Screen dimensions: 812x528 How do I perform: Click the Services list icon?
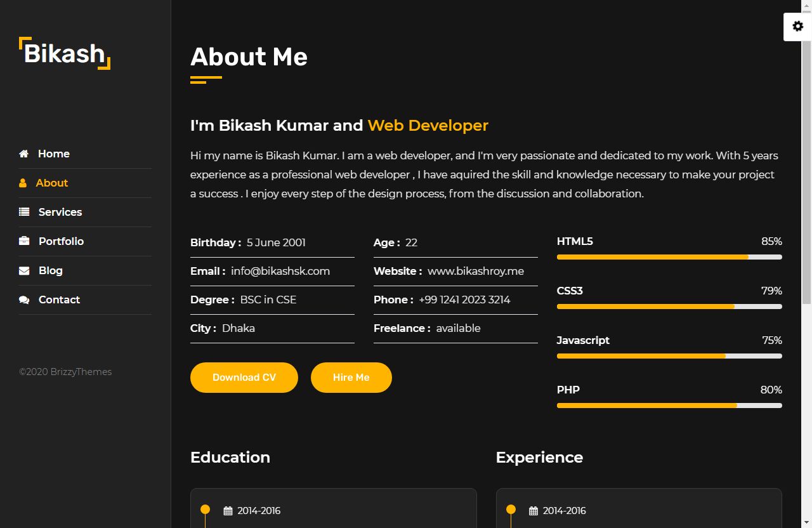coord(24,212)
